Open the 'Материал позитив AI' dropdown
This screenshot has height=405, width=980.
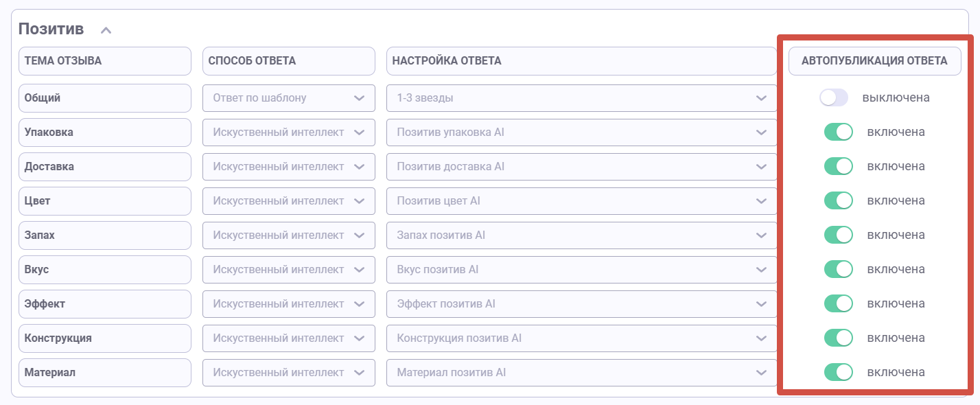[581, 372]
